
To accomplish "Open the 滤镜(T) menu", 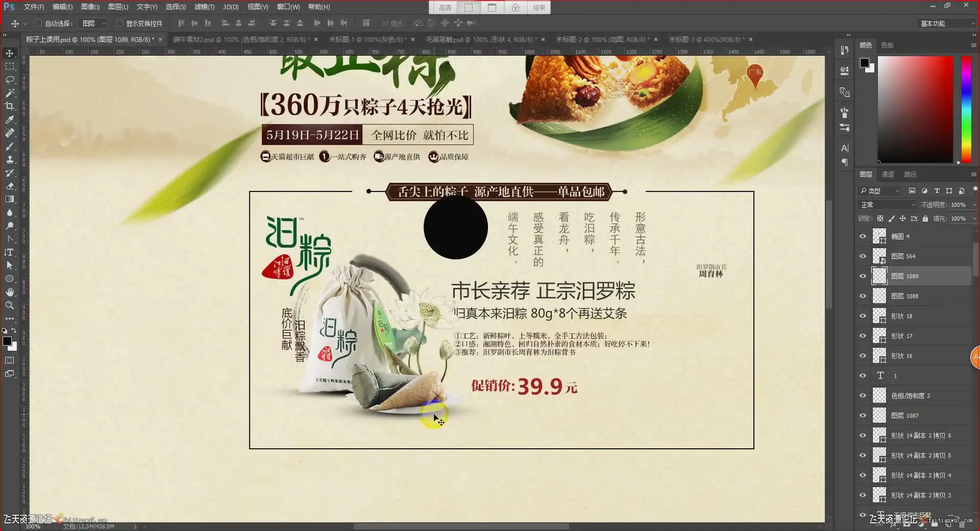I will point(204,7).
